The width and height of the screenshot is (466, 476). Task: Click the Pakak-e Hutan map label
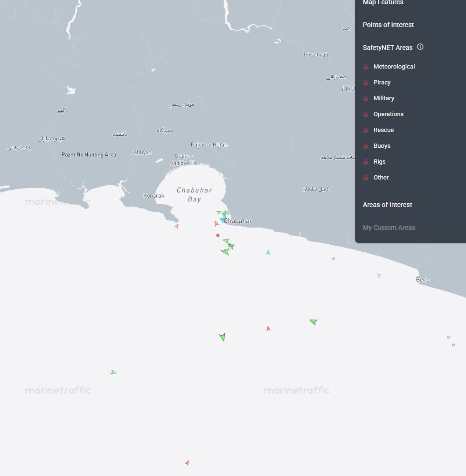click(x=209, y=145)
